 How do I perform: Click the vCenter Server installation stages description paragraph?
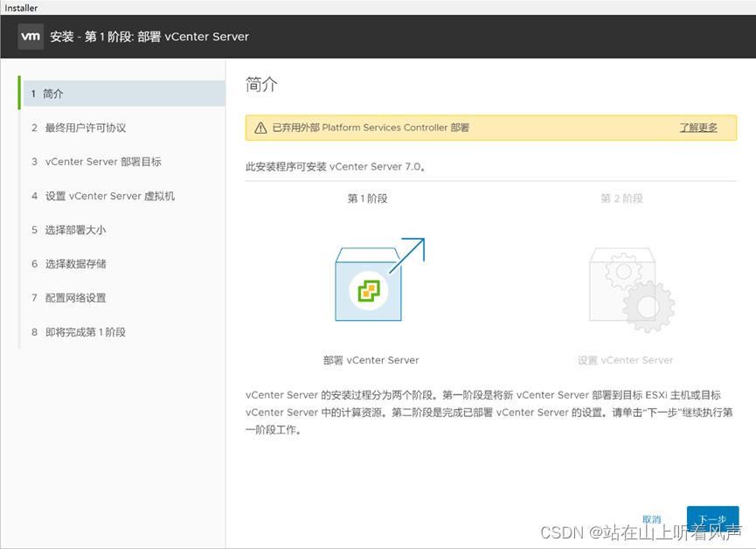(489, 413)
